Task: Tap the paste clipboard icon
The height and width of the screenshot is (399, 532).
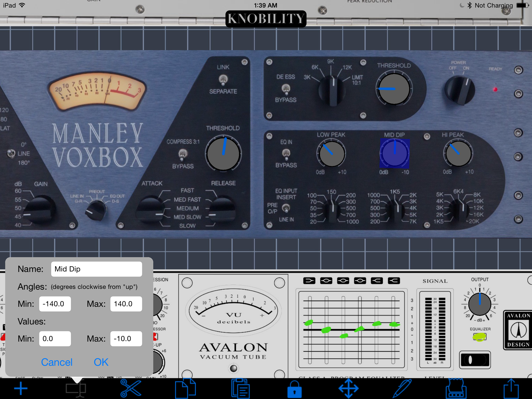Action: (x=240, y=389)
